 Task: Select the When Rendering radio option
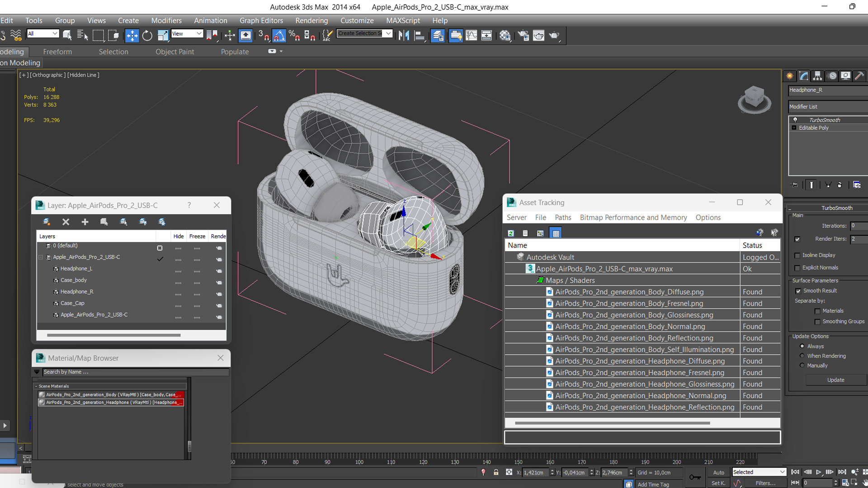[802, 356]
